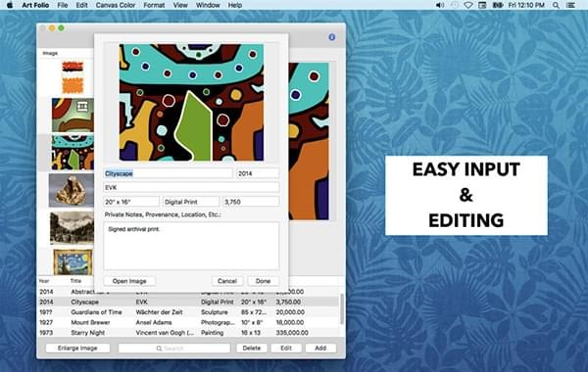This screenshot has width=588, height=372.
Task: Click the Delete button
Action: pyautogui.click(x=252, y=349)
